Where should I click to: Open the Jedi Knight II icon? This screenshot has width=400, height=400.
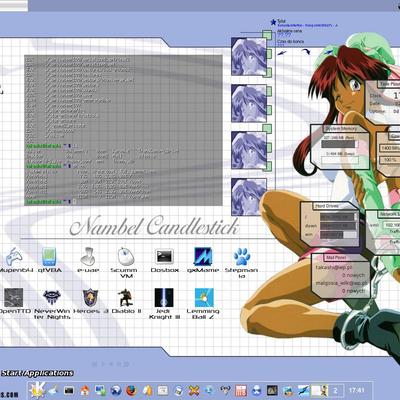tap(164, 298)
